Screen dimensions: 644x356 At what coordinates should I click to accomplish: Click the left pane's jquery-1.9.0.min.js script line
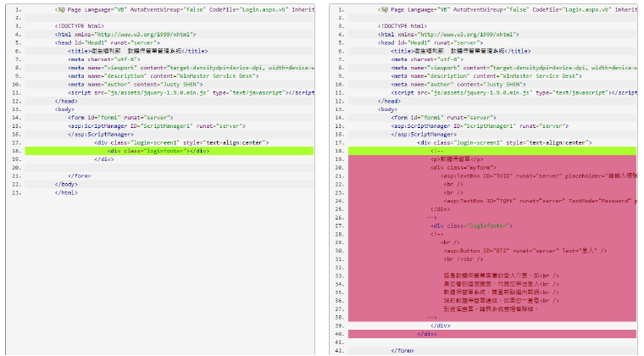(191, 92)
